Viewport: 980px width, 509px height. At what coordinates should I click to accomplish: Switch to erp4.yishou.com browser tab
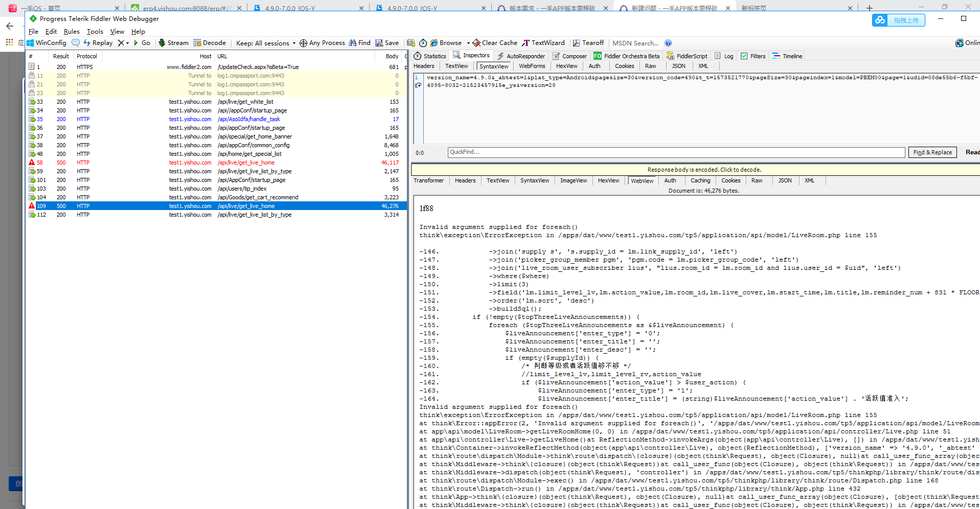pyautogui.click(x=187, y=8)
